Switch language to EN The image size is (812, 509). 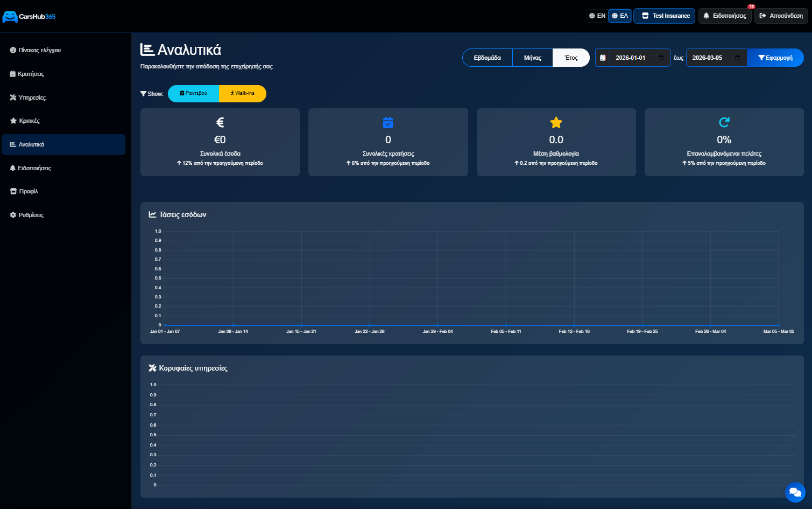pyautogui.click(x=597, y=16)
